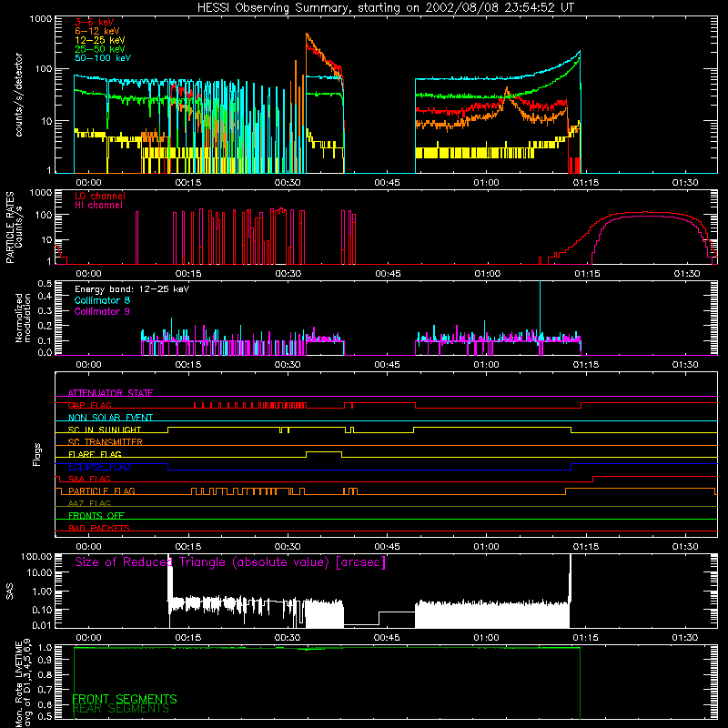This screenshot has height=728, width=728.
Task: Click the 100.00 tick label on SAS axis
Action: click(x=36, y=557)
